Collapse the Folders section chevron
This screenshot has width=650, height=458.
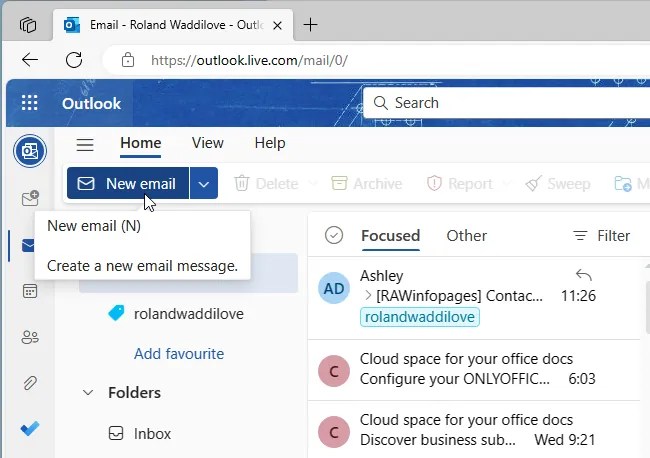click(88, 393)
